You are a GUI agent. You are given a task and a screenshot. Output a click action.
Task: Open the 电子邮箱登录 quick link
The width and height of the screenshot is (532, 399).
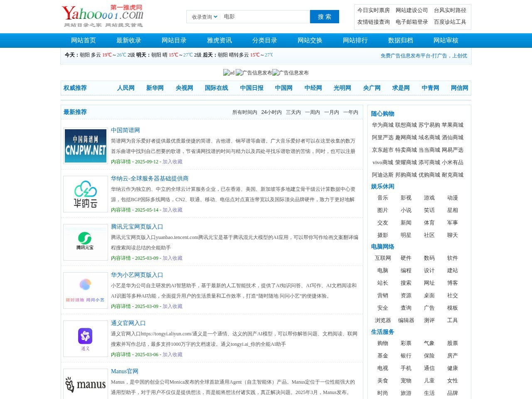412,22
